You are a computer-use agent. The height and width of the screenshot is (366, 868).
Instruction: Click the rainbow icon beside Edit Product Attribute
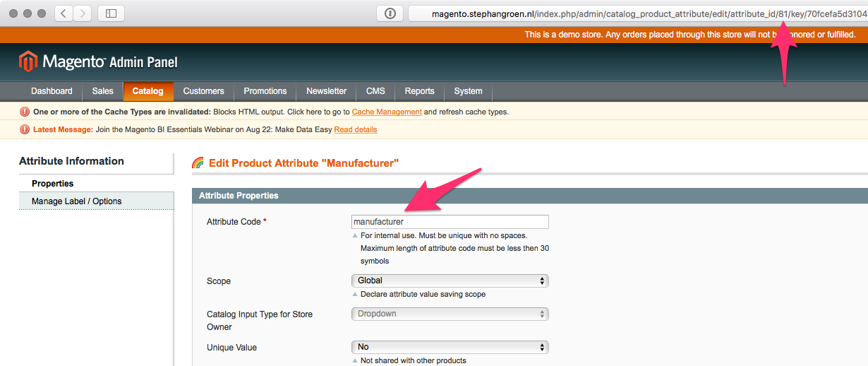point(198,163)
